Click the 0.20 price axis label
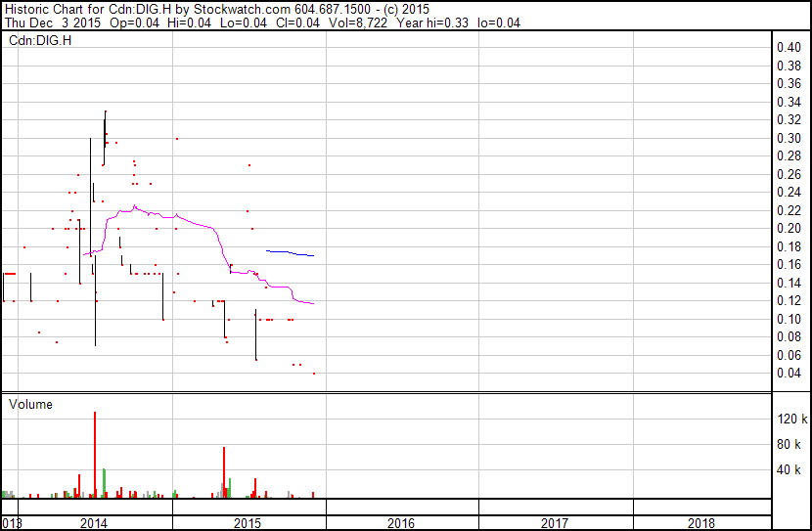This screenshot has width=812, height=531. click(x=789, y=228)
